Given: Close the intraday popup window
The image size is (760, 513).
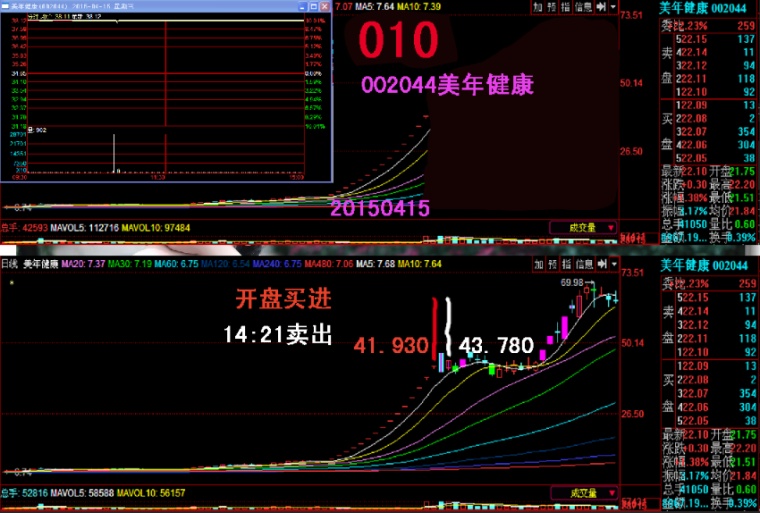Looking at the screenshot, I should point(325,6).
